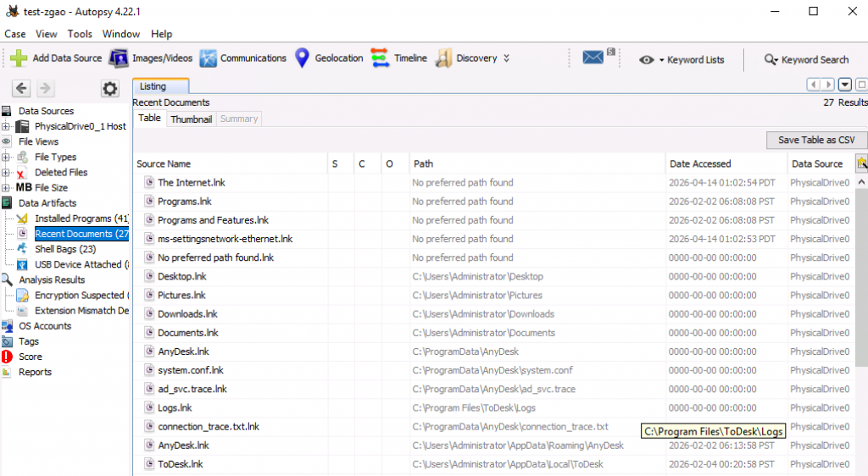Switch to the Thumbnail tab
The image size is (868, 476).
point(191,119)
